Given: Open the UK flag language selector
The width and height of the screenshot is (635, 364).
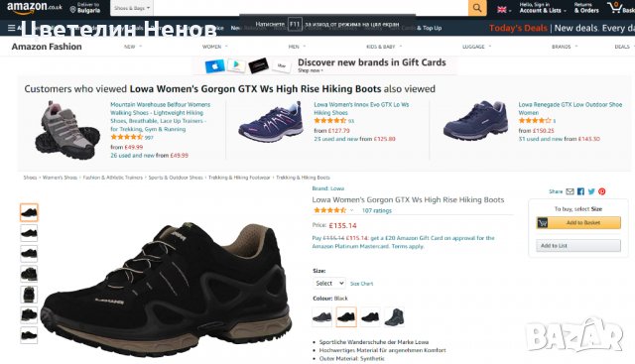Looking at the screenshot, I should point(504,9).
